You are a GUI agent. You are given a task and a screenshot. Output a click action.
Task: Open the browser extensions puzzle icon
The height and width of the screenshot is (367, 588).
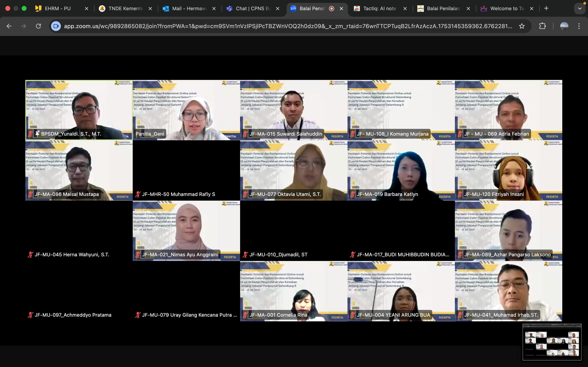tap(542, 26)
